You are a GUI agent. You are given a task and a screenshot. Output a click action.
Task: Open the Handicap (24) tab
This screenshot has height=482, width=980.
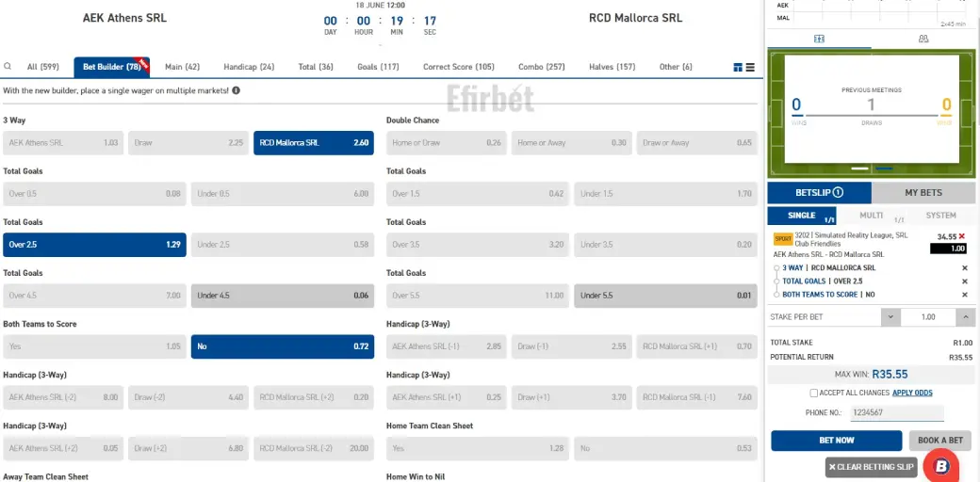click(x=249, y=67)
